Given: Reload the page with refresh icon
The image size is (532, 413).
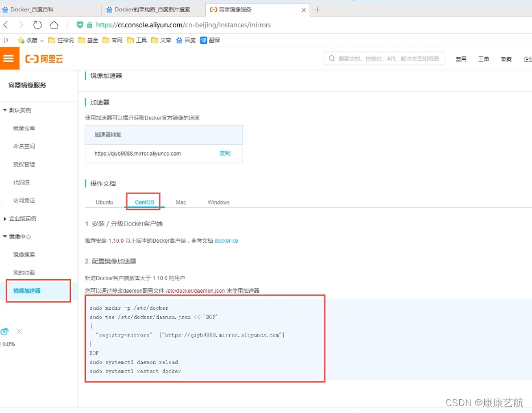Looking at the screenshot, I should point(38,25).
